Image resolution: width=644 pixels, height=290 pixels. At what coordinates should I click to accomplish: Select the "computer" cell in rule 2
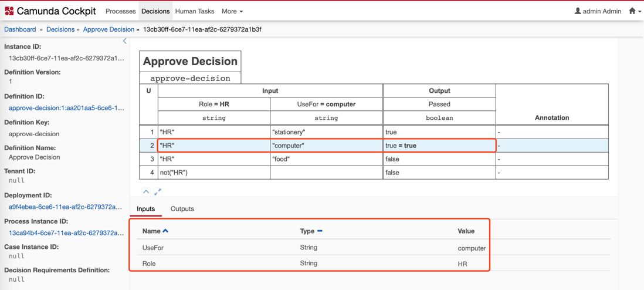click(327, 146)
